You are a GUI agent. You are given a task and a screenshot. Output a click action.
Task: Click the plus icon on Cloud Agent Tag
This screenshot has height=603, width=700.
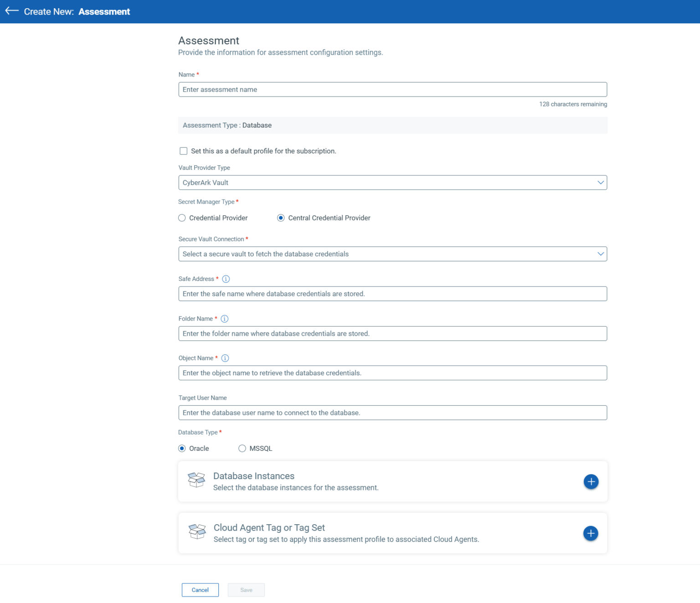click(x=591, y=533)
